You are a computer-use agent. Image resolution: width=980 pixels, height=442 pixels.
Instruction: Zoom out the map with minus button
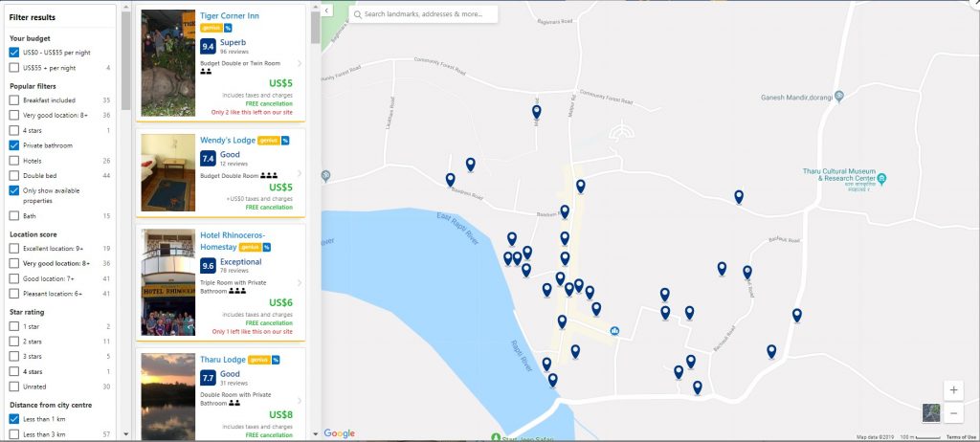click(x=953, y=413)
